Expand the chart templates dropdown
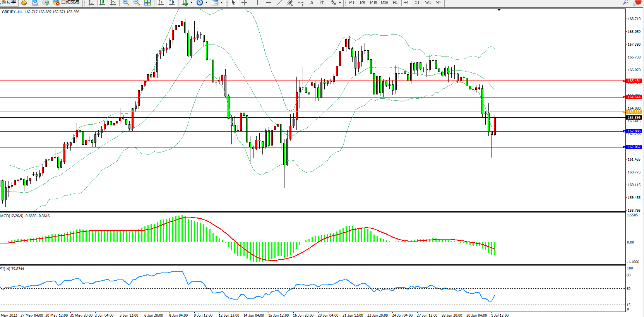The height and width of the screenshot is (317, 644). (221, 3)
